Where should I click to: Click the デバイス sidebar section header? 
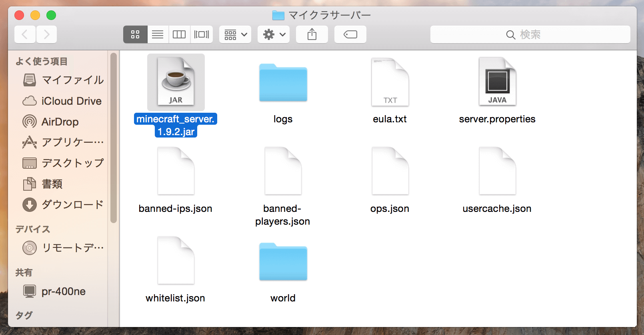tap(33, 229)
